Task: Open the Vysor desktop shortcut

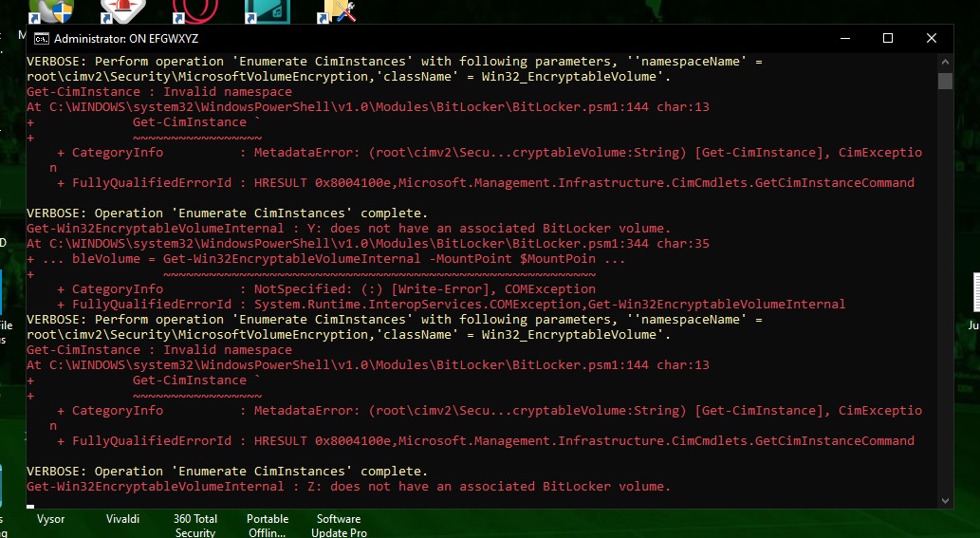Action: 50,519
